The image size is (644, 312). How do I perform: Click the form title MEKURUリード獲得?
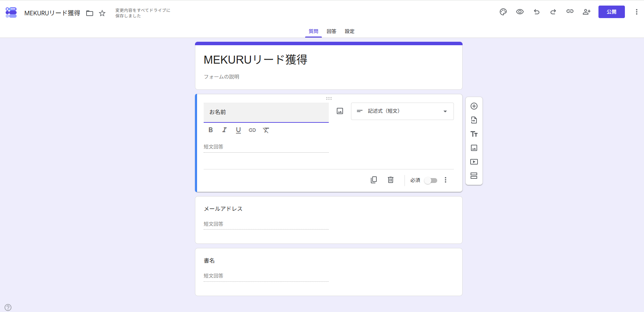(x=255, y=60)
